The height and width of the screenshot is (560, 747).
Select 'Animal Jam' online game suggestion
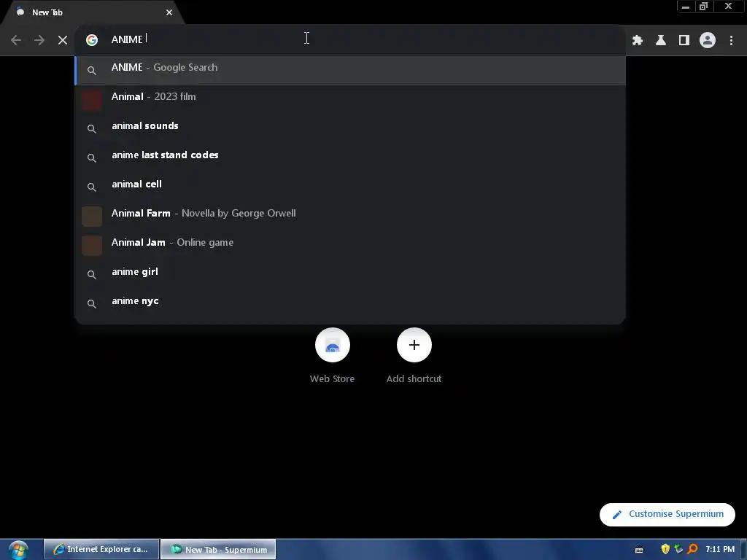350,245
